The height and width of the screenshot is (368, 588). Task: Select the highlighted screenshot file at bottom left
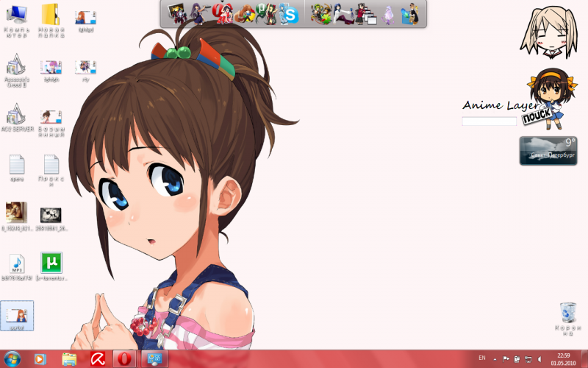(x=17, y=316)
